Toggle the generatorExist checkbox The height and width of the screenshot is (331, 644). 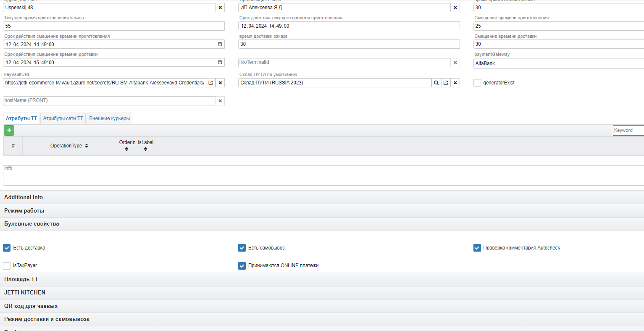pos(477,83)
